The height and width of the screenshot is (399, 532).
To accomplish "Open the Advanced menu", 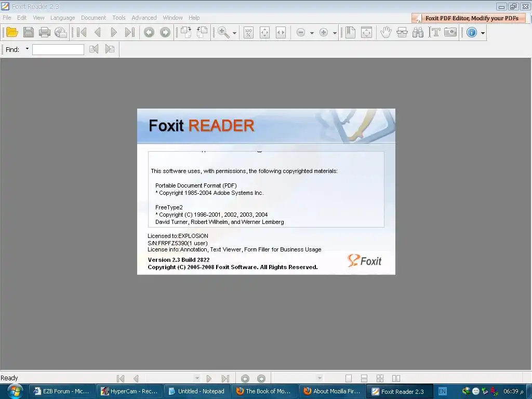I will [144, 18].
